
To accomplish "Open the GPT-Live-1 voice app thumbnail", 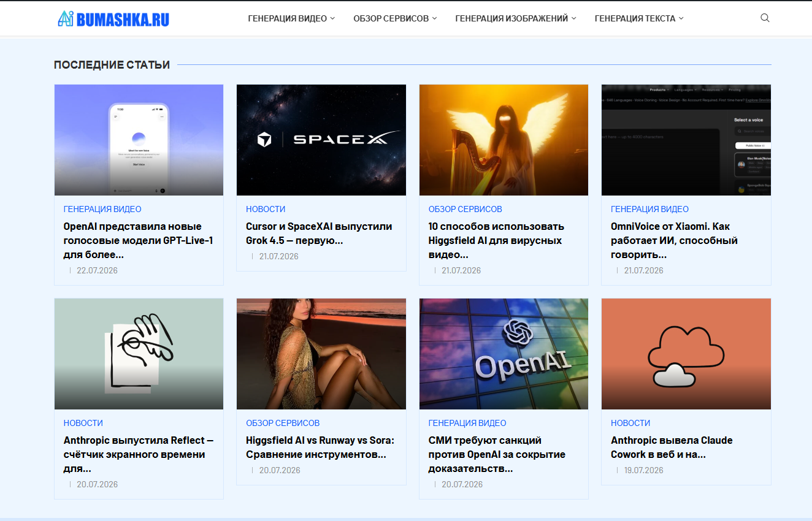I will point(139,140).
